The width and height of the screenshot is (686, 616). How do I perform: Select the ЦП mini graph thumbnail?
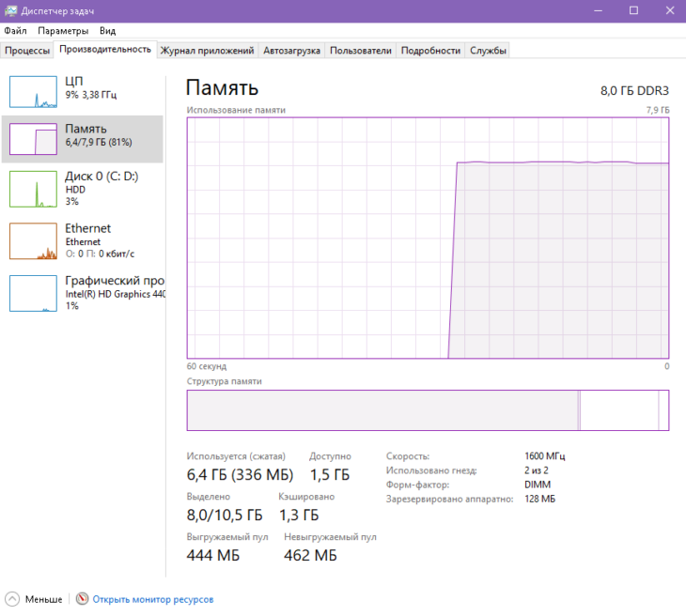pyautogui.click(x=33, y=92)
